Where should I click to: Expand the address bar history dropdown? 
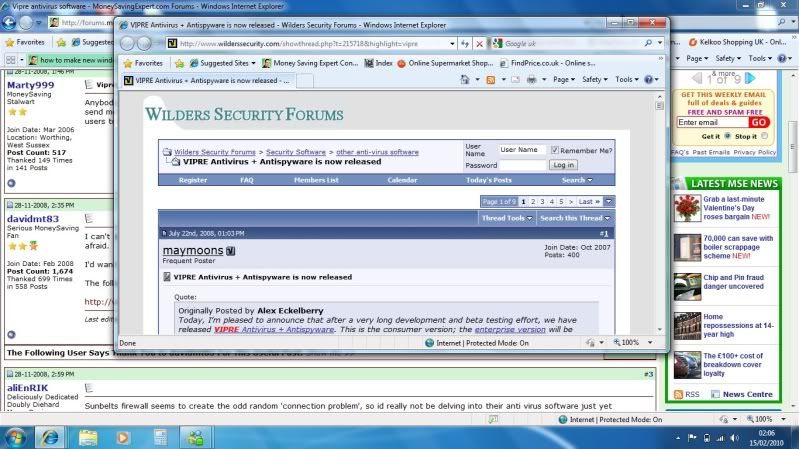[x=452, y=44]
